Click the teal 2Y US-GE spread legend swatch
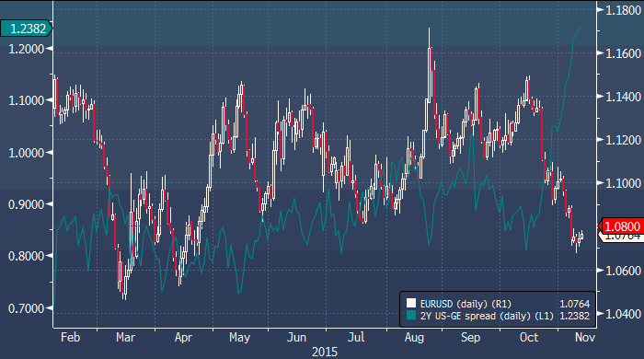This screenshot has height=359, width=644. [x=411, y=316]
